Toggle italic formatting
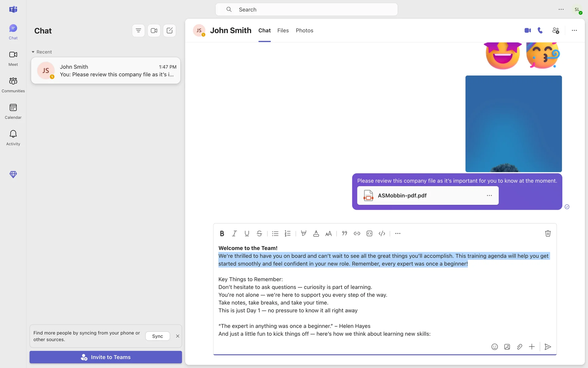Image resolution: width=588 pixels, height=368 pixels. tap(234, 234)
